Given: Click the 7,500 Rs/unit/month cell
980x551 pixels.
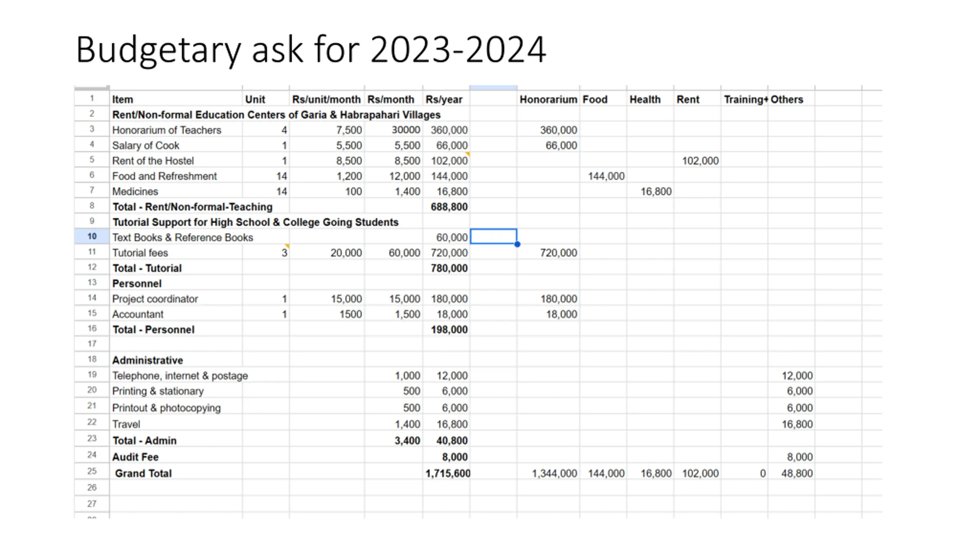Looking at the screenshot, I should [x=327, y=130].
